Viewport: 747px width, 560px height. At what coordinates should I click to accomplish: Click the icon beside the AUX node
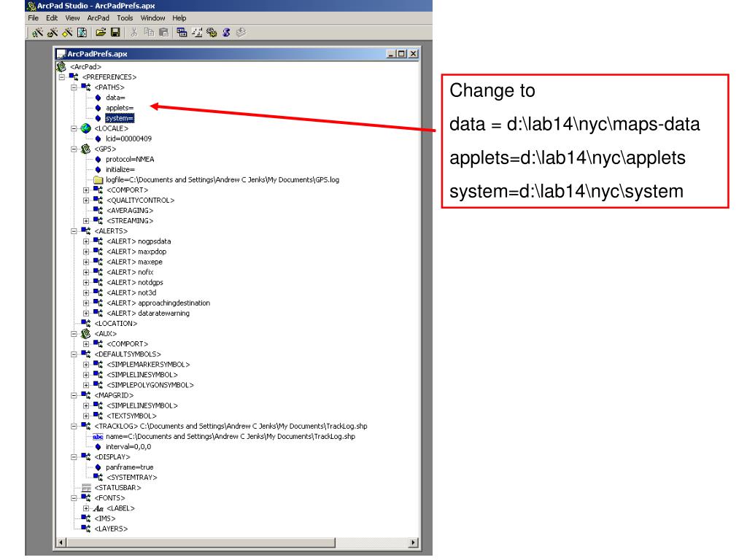coord(86,334)
